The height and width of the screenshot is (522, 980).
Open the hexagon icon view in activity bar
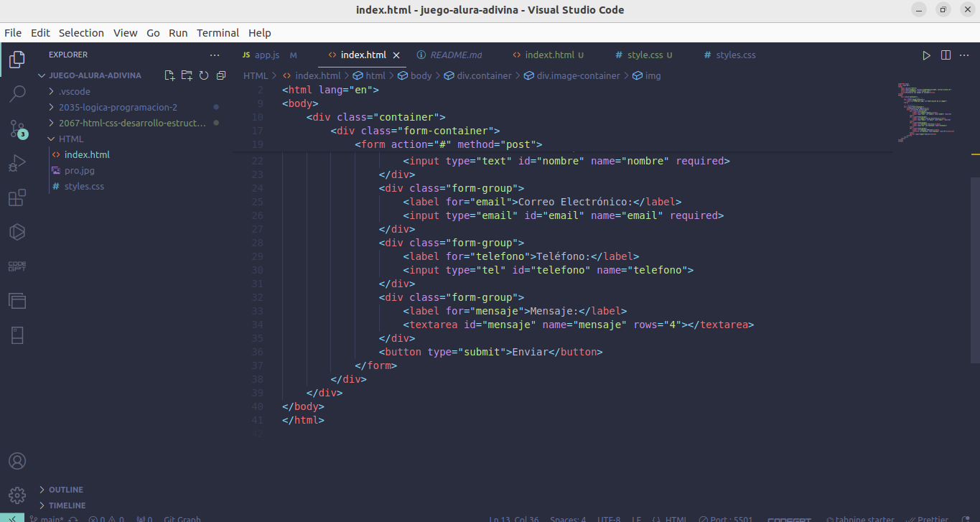click(17, 232)
